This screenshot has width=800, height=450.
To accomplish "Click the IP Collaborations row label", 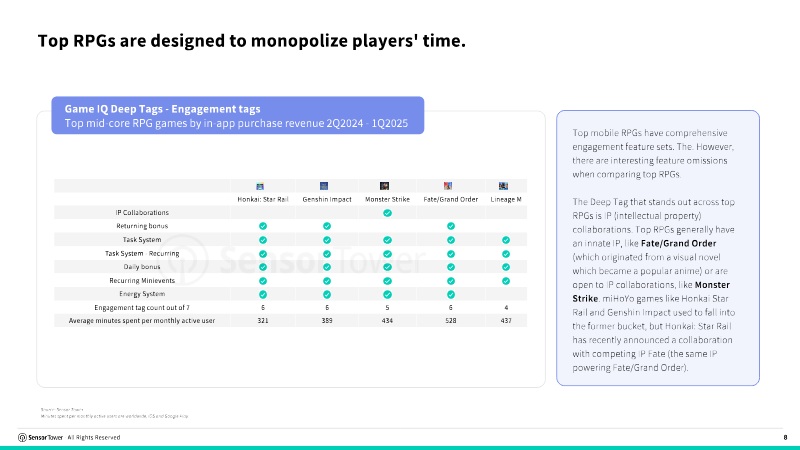I will point(143,213).
